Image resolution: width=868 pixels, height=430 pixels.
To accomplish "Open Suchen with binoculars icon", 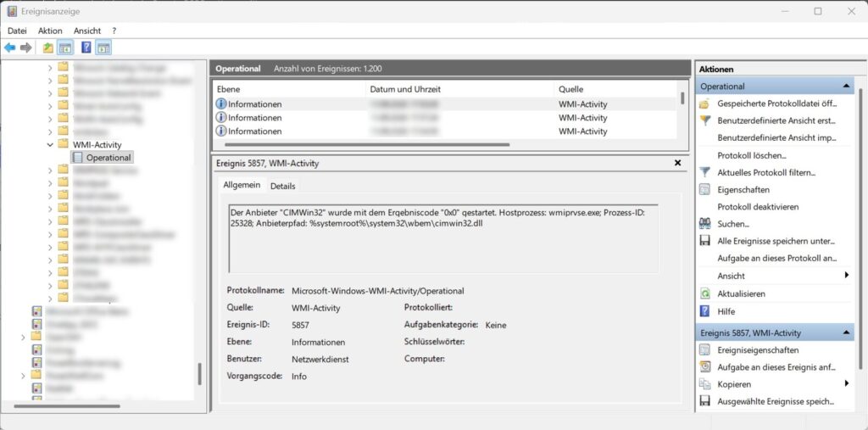I will click(x=733, y=224).
